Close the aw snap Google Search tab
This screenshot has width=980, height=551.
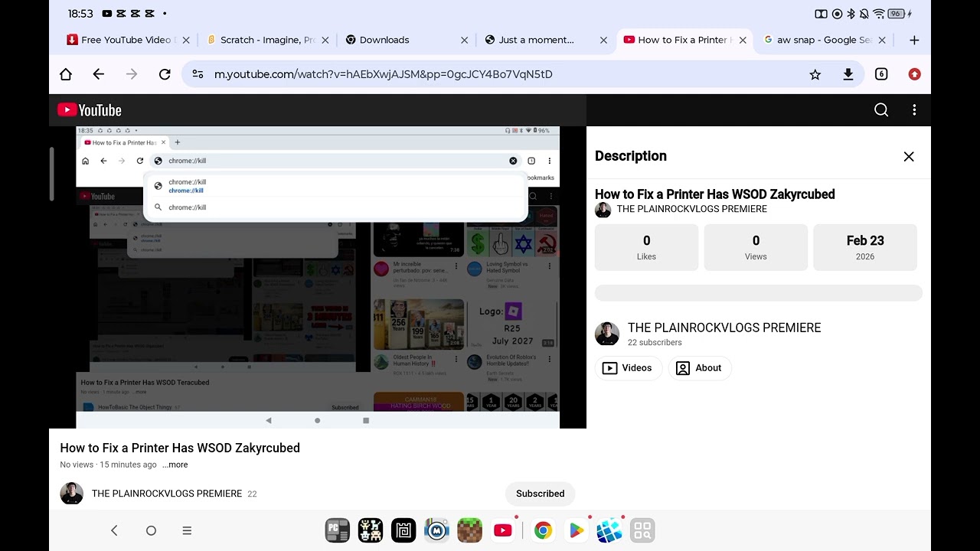(x=882, y=40)
